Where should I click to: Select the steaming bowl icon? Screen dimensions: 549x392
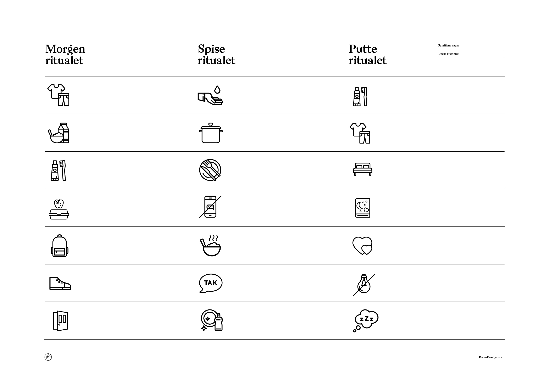pyautogui.click(x=211, y=246)
